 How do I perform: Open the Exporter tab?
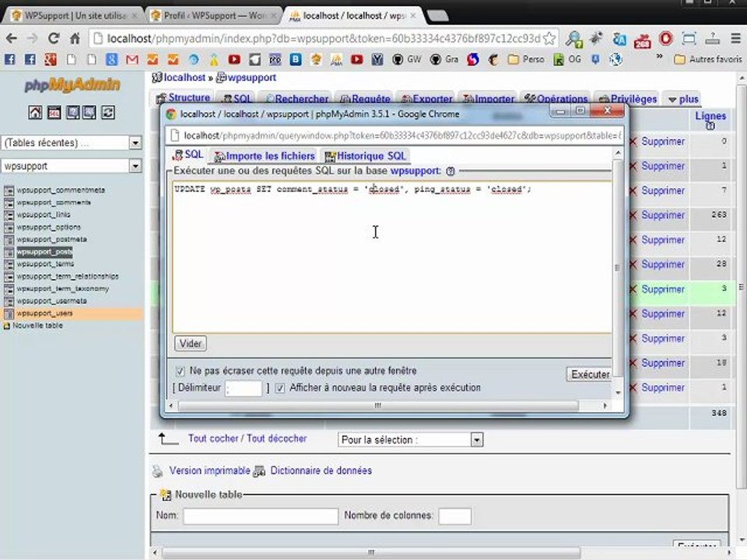click(426, 99)
